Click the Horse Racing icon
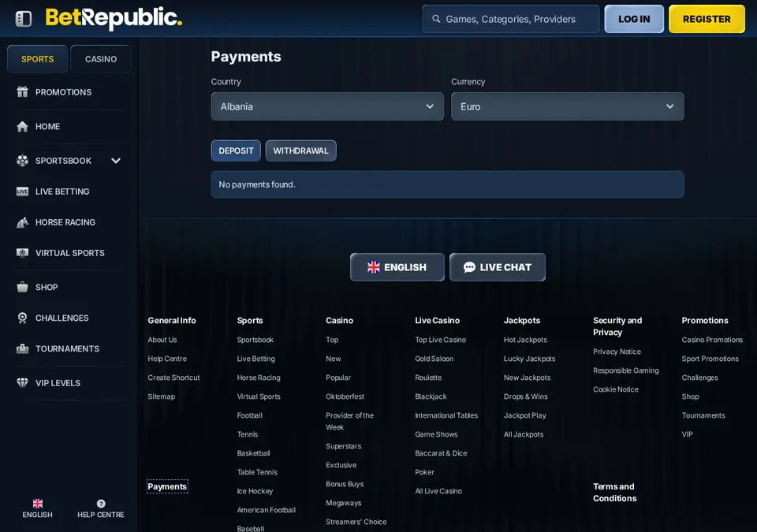This screenshot has height=532, width=757. [x=22, y=222]
